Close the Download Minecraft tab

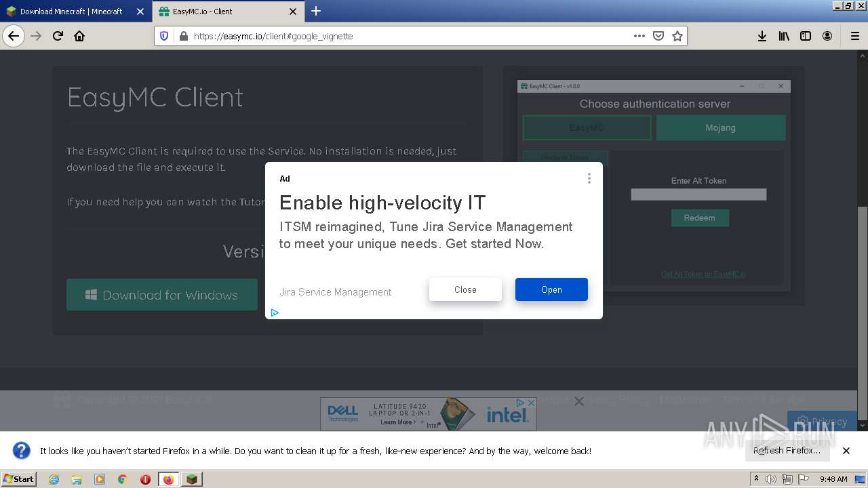click(140, 12)
